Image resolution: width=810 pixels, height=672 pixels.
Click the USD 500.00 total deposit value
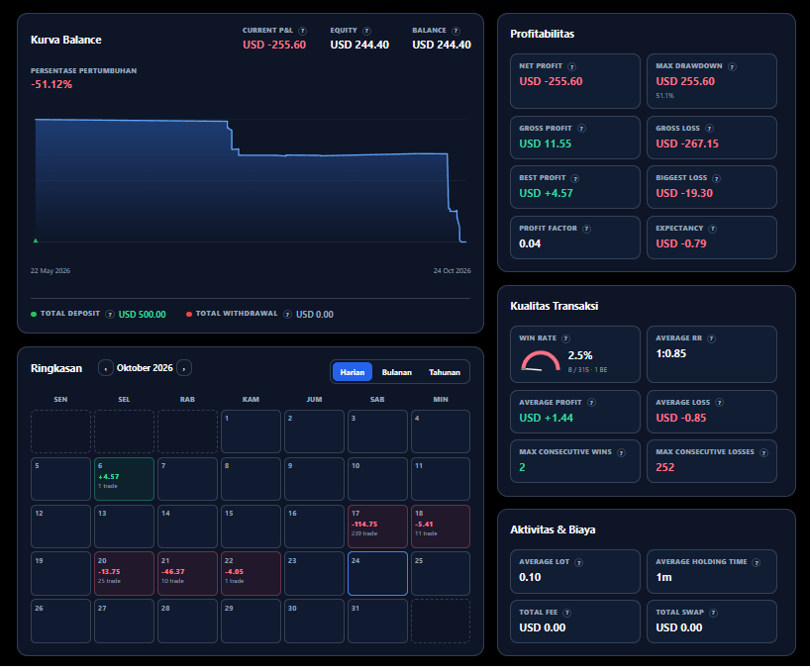[x=142, y=315]
